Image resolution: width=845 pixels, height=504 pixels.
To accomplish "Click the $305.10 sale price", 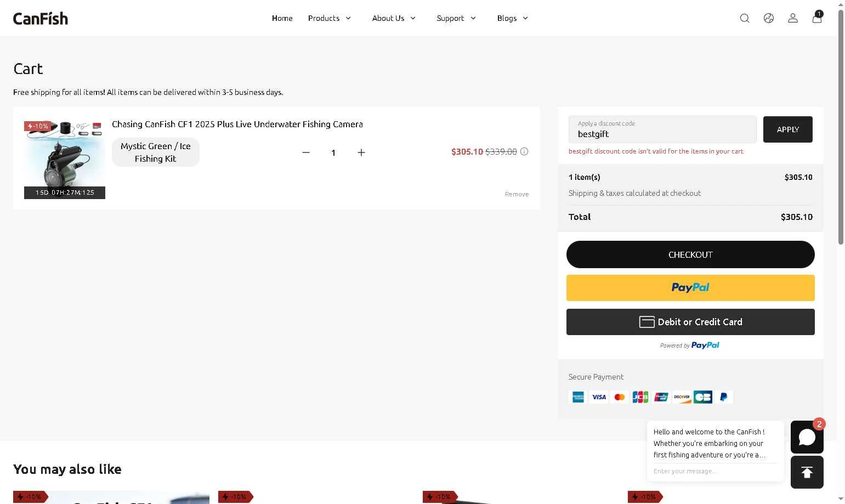I will 467,151.
